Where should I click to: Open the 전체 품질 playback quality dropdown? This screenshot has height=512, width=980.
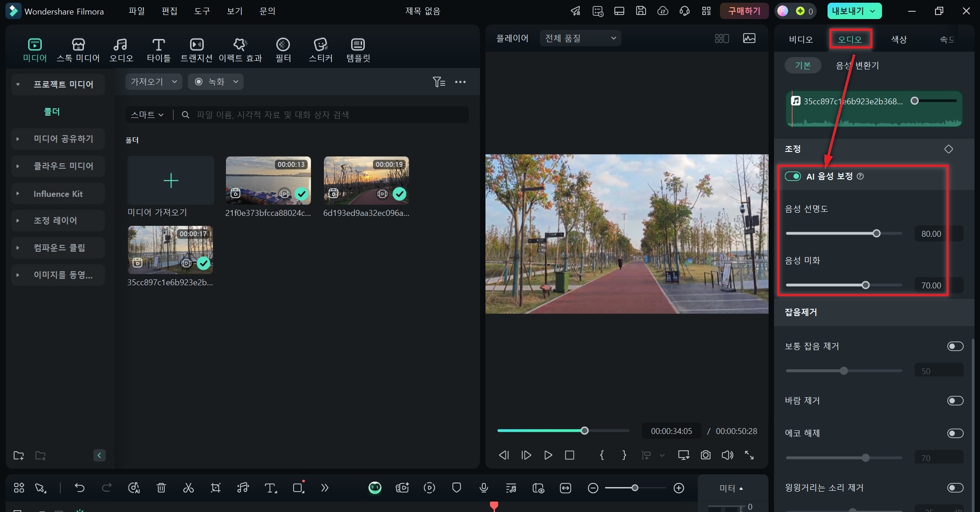click(x=580, y=38)
